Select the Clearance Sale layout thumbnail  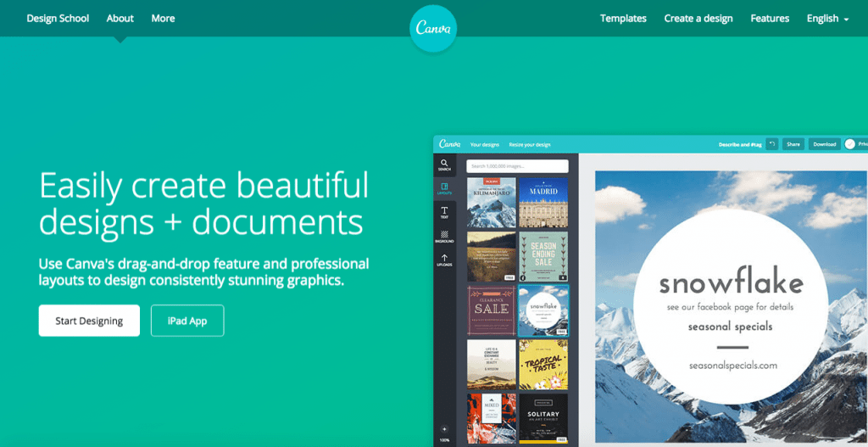point(492,310)
